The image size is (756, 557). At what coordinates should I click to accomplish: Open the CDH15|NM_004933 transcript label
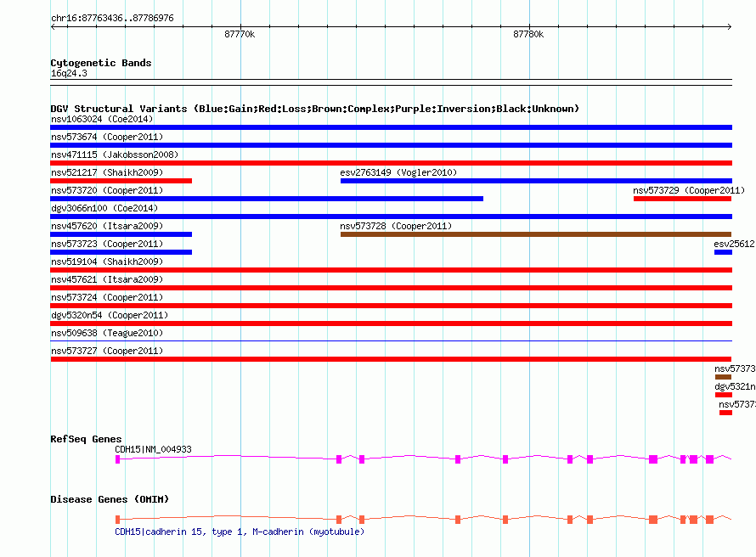point(153,449)
